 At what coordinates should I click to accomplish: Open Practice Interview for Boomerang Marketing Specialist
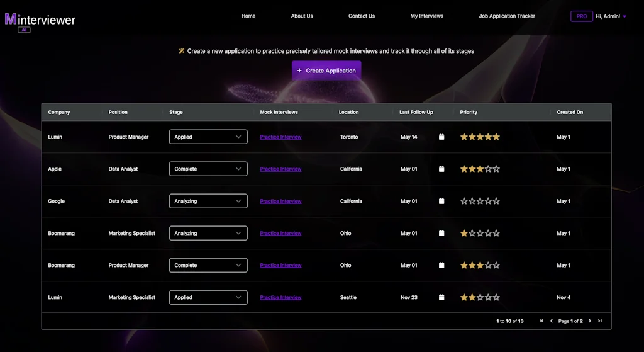pos(280,233)
